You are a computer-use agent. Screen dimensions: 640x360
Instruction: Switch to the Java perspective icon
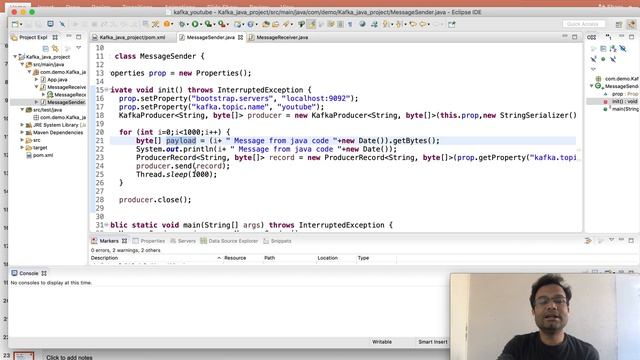632,24
